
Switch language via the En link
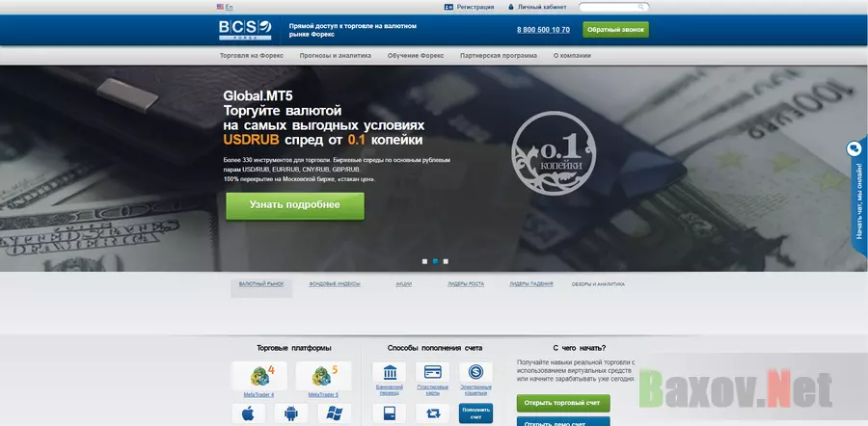(x=230, y=7)
